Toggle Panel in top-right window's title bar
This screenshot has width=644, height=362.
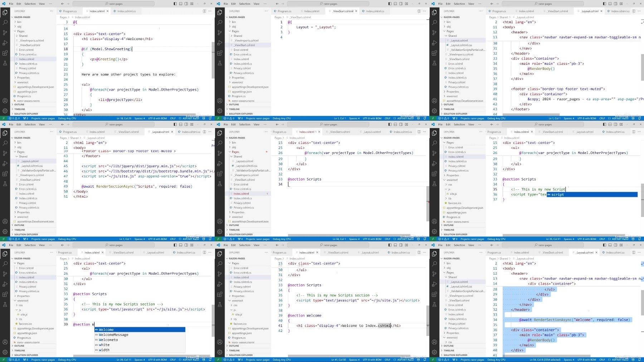(x=610, y=4)
